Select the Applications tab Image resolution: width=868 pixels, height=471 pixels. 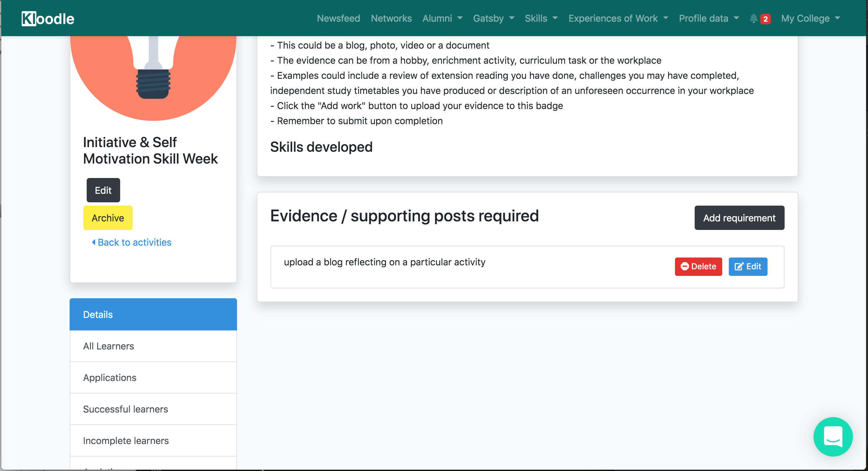point(153,377)
